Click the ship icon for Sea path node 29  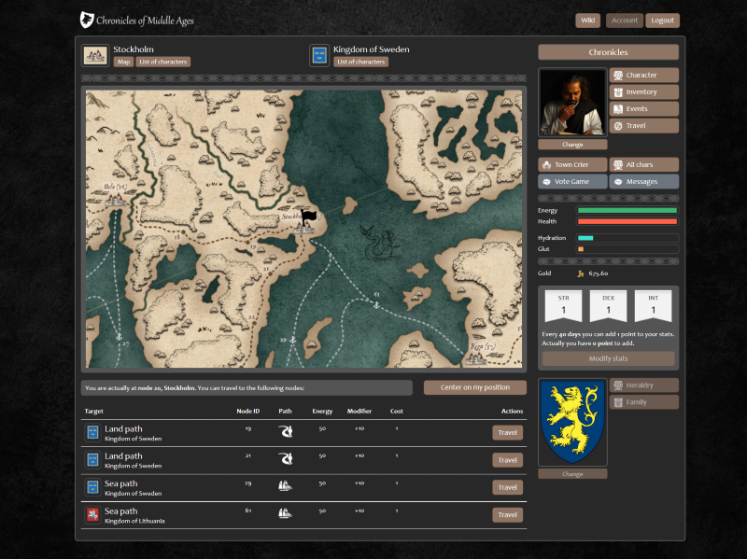tap(285, 485)
